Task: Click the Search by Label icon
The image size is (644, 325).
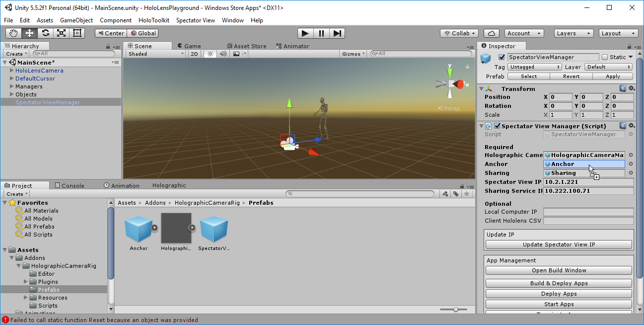Action: (x=456, y=194)
